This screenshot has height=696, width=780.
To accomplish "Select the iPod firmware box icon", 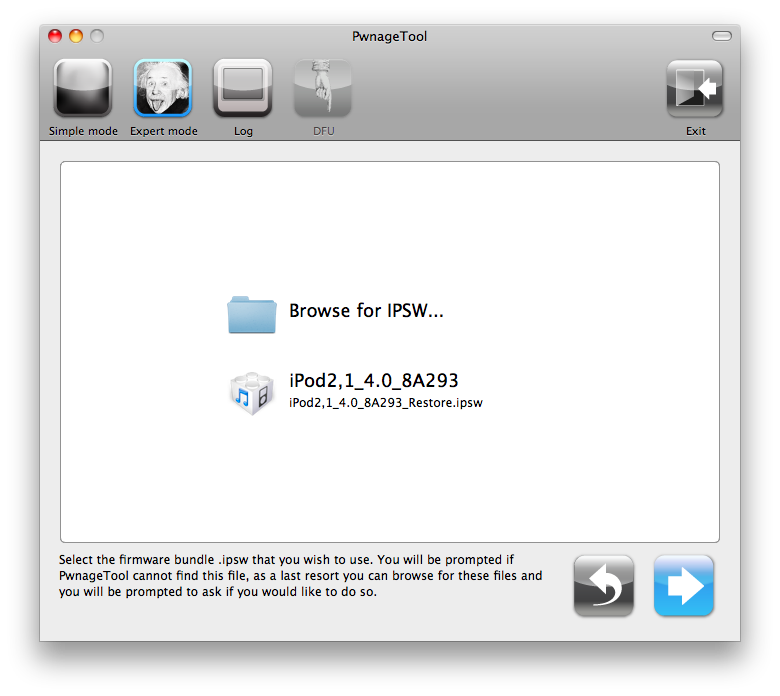I will [x=250, y=390].
